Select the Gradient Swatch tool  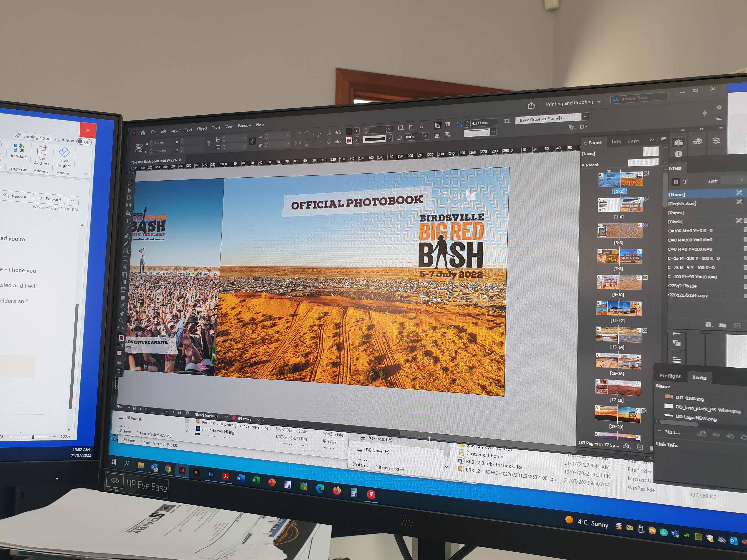pos(124,282)
